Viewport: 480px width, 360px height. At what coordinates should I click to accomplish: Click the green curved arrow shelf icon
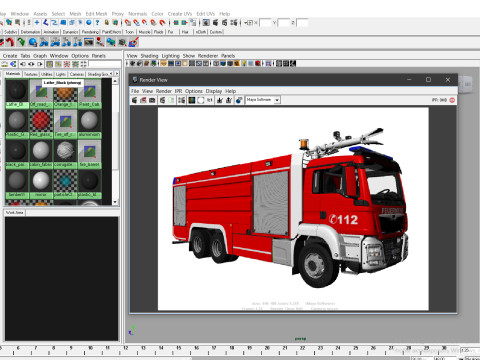point(21,42)
